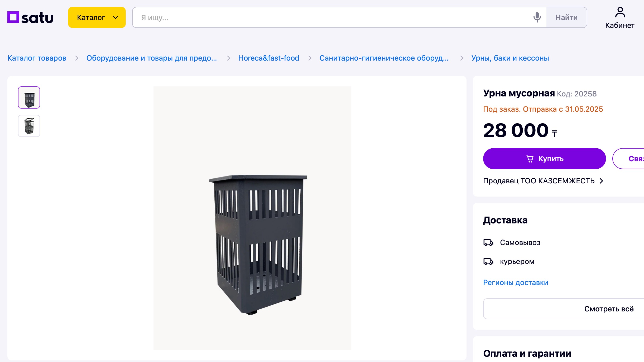Open the Кабинет user profile icon

[x=620, y=13]
